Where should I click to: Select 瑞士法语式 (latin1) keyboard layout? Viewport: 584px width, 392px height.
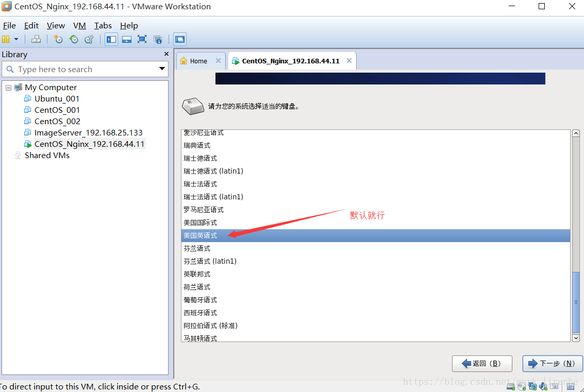[x=375, y=197]
